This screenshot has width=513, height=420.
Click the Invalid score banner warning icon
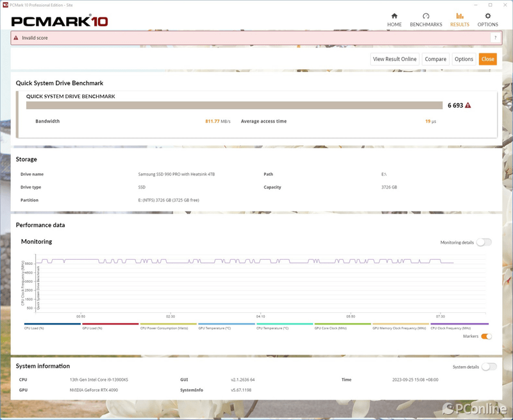click(x=16, y=38)
